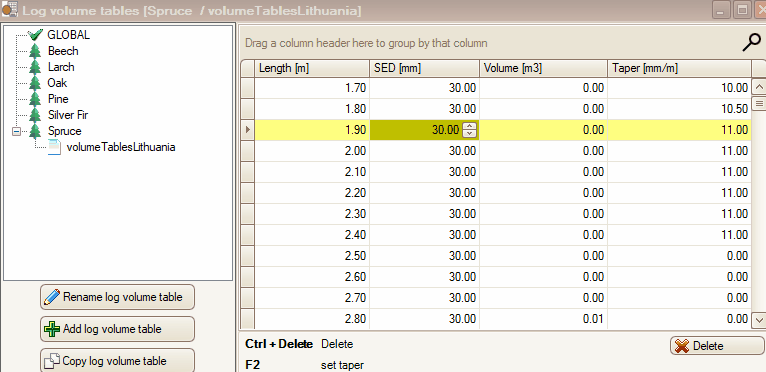Click the Oak tree icon
This screenshot has width=766, height=372.
[35, 83]
